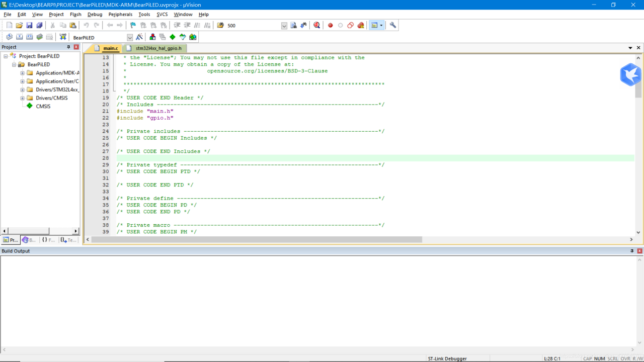This screenshot has width=644, height=362.
Task: Open Options for Target magic wand icon
Action: [139, 37]
